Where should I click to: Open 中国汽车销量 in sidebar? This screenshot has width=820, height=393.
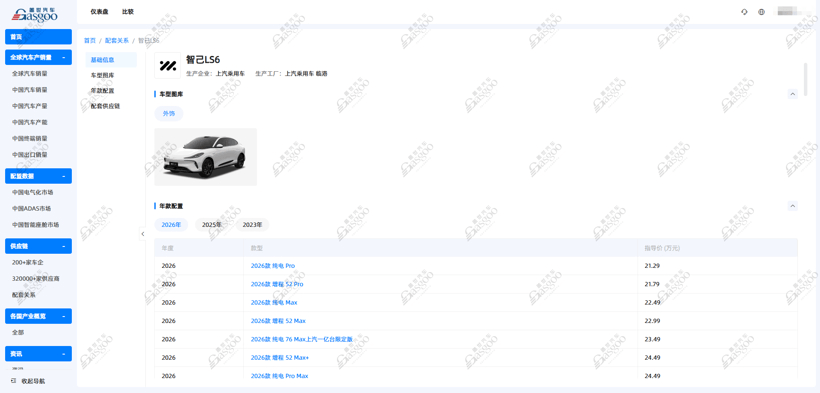point(30,89)
